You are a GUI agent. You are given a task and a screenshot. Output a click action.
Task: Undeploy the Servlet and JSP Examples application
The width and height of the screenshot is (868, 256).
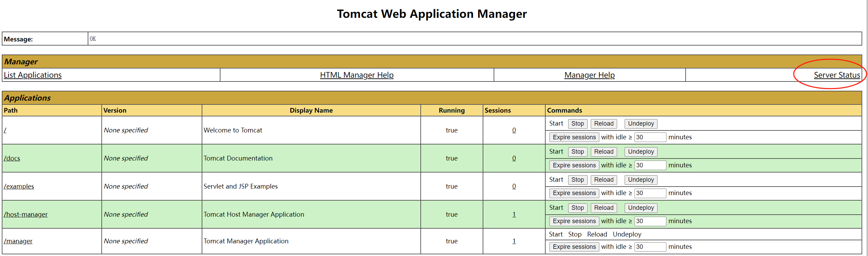[x=641, y=180]
